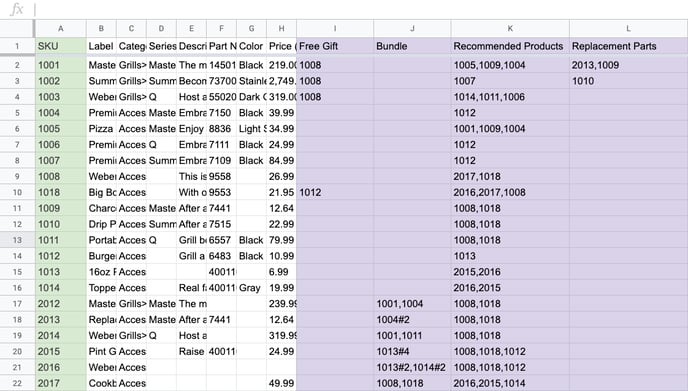Viewport: 688px width, 391px height.
Task: Select column A header
Action: (61, 29)
